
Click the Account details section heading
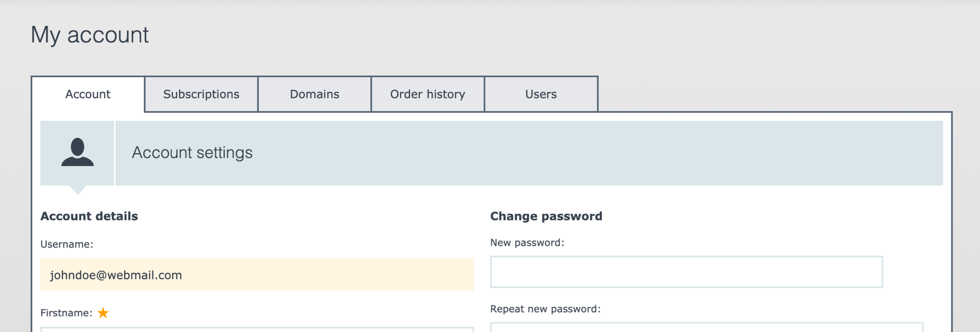pos(89,216)
